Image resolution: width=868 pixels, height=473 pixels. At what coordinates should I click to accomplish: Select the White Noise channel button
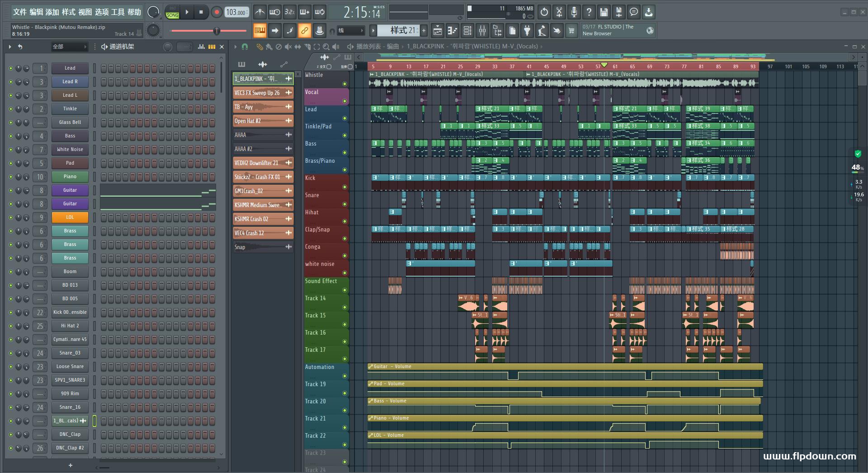pos(70,150)
